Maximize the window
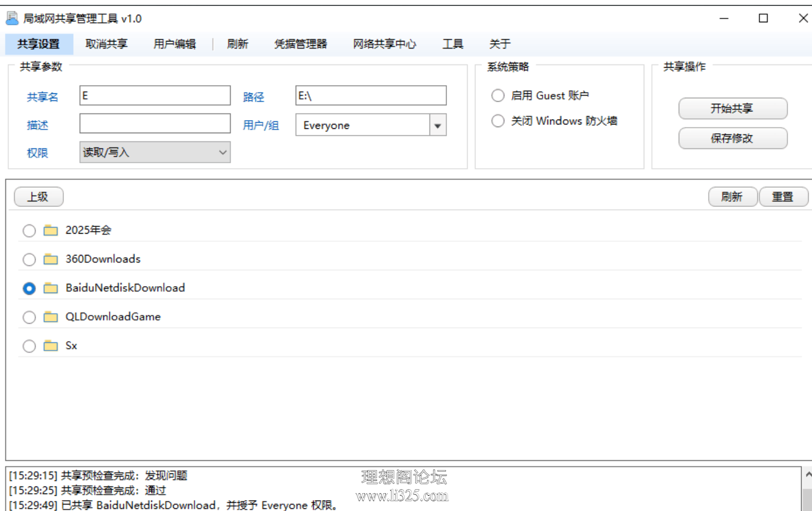Image resolution: width=812 pixels, height=511 pixels. point(763,18)
